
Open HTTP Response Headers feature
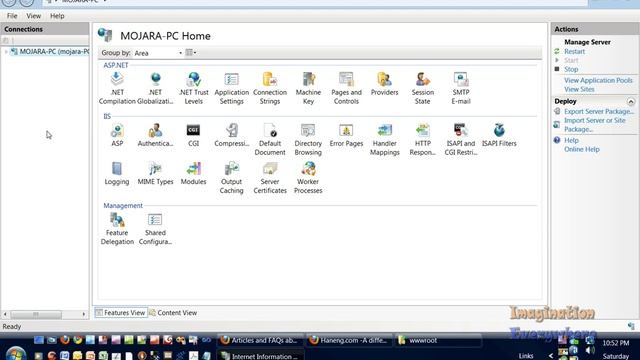point(422,139)
